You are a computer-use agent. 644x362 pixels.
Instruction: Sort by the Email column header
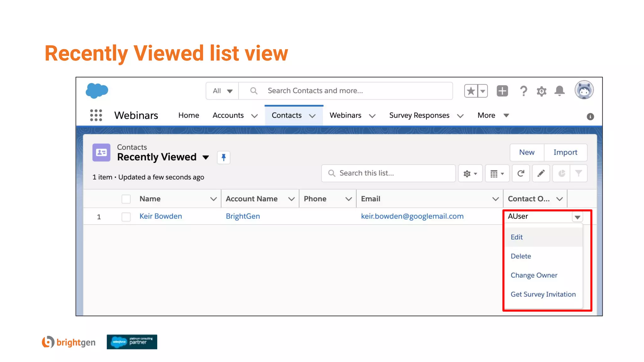pos(370,199)
